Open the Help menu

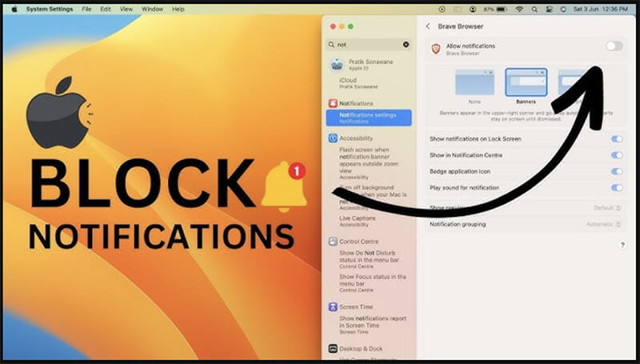178,9
